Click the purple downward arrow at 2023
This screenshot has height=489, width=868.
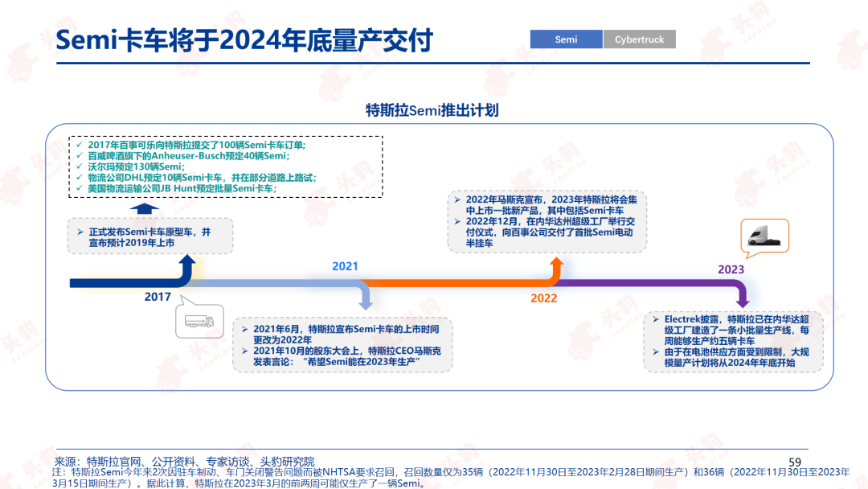pos(743,294)
